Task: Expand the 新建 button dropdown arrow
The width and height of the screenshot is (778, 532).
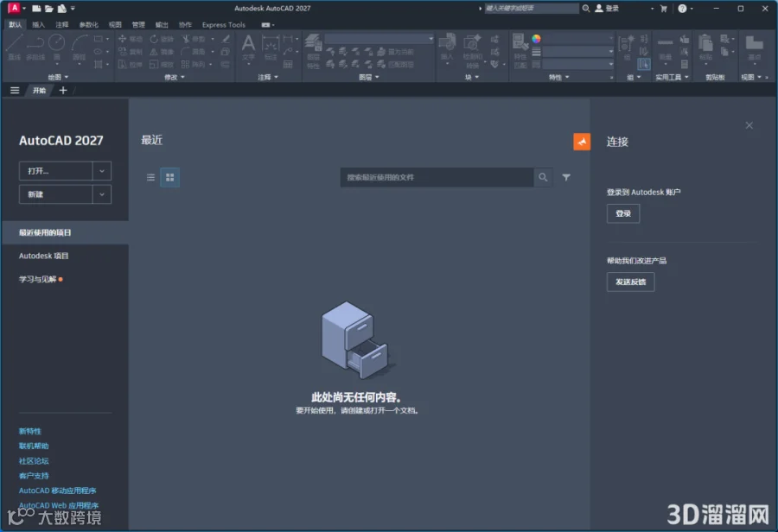Action: pyautogui.click(x=102, y=194)
